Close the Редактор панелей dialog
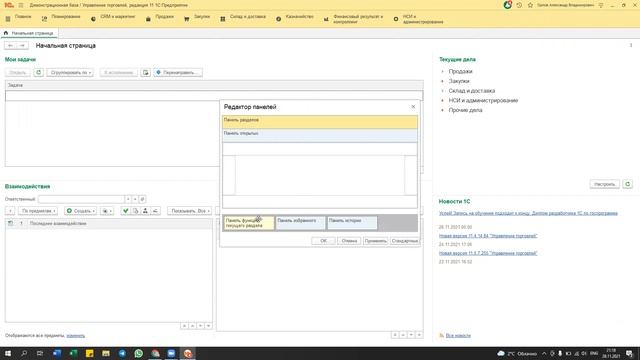This screenshot has width=640, height=360. 413,107
